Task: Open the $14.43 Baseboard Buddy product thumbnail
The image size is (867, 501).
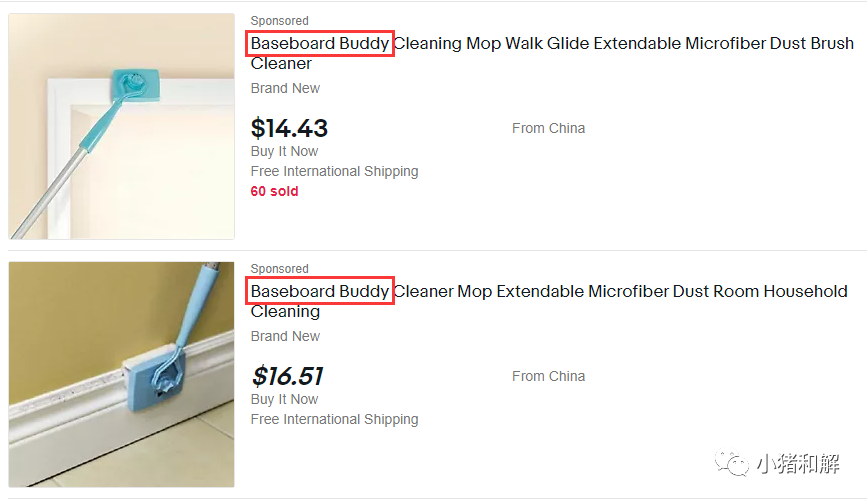Action: click(122, 126)
